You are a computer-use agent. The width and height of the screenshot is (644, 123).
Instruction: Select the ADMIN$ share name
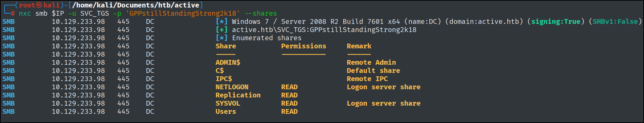228,62
